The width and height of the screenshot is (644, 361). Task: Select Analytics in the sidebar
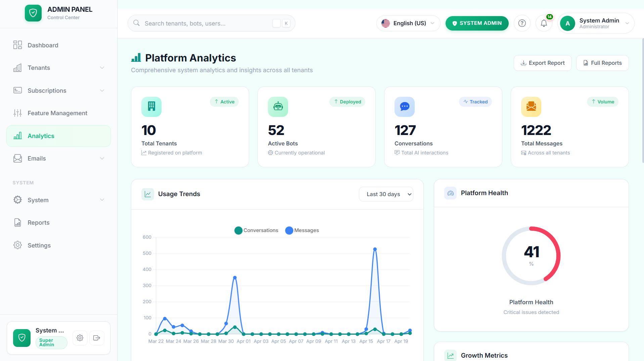(58, 136)
